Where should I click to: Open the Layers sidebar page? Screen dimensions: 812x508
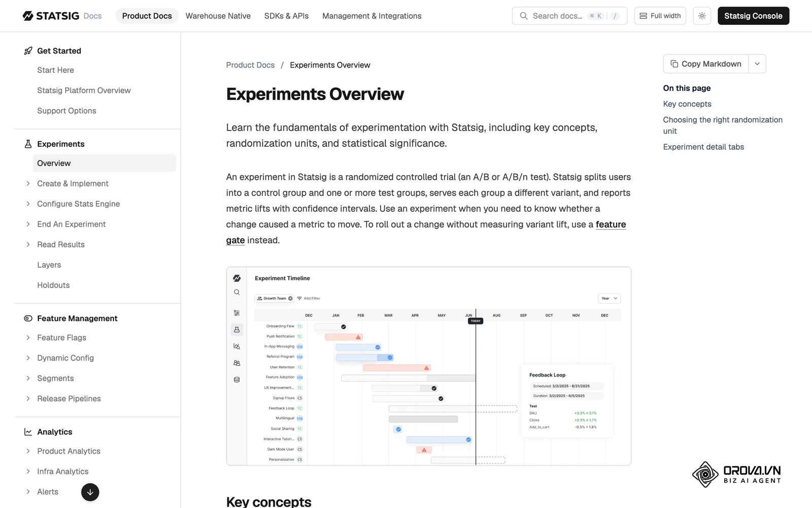(49, 265)
